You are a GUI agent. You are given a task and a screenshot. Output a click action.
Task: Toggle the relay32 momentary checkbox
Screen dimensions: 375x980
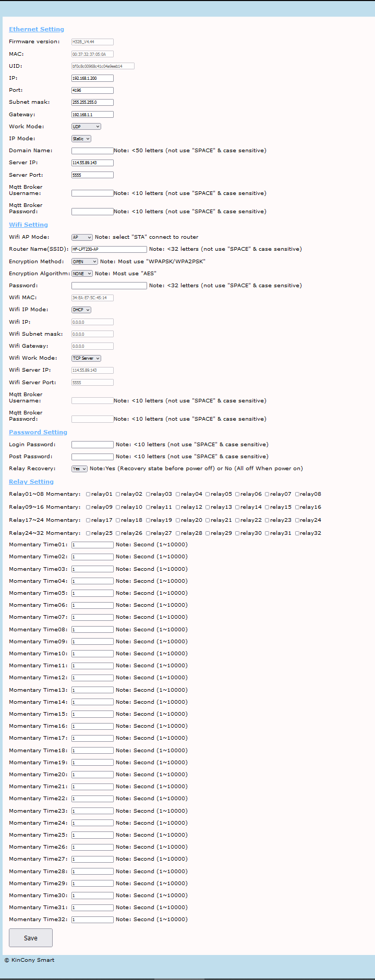(297, 533)
